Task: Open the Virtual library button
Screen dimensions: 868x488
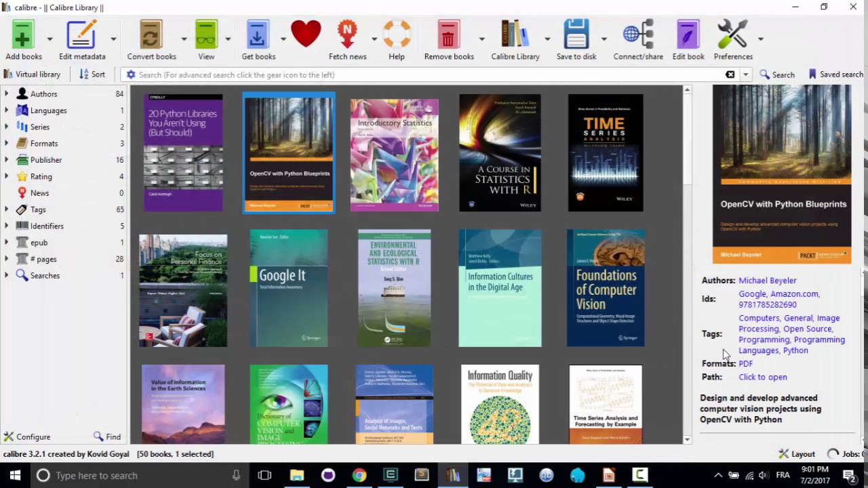Action: (32, 75)
